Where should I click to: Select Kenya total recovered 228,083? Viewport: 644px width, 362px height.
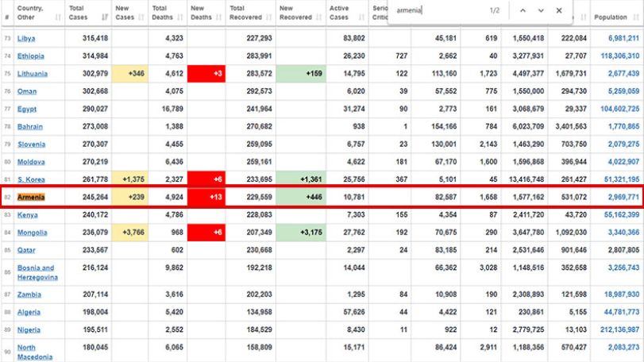coord(259,214)
